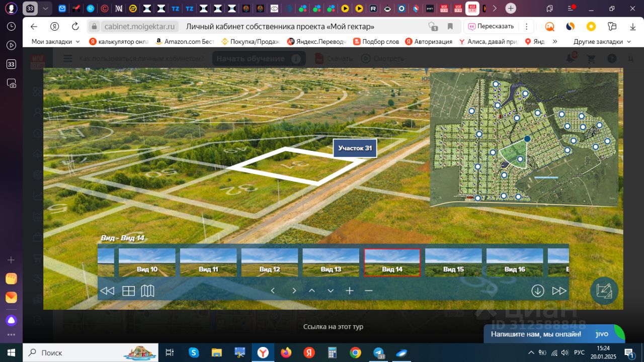Select the Вид 14 thumbnail

click(392, 262)
